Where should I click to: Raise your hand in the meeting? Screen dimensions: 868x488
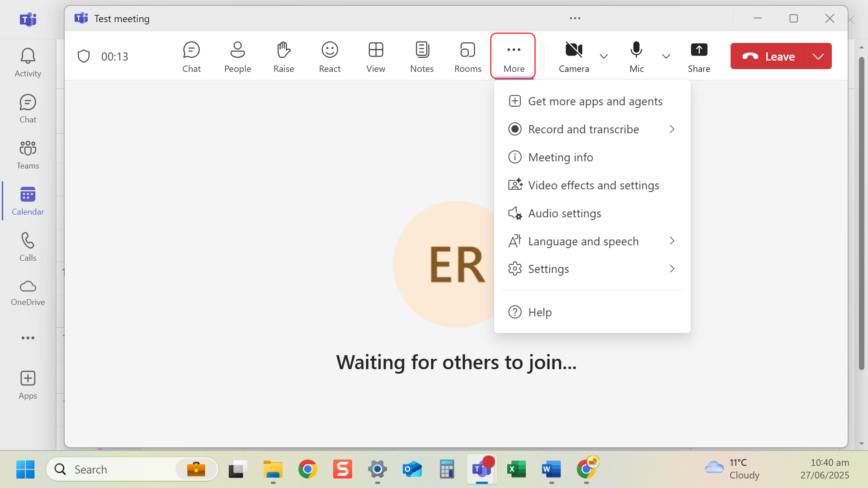click(x=283, y=56)
